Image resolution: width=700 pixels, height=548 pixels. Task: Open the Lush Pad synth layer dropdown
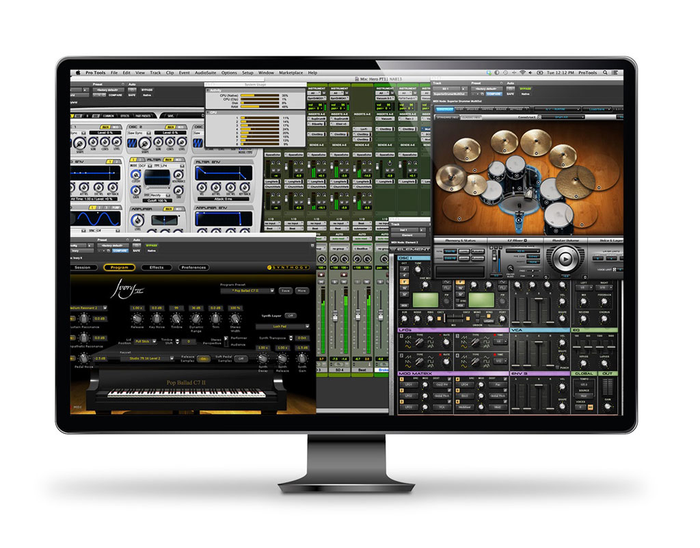coord(283,327)
